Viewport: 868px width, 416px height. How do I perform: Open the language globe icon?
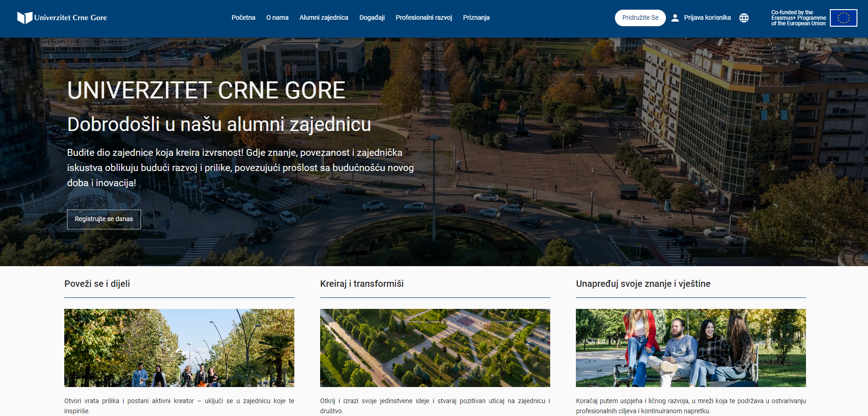tap(744, 18)
